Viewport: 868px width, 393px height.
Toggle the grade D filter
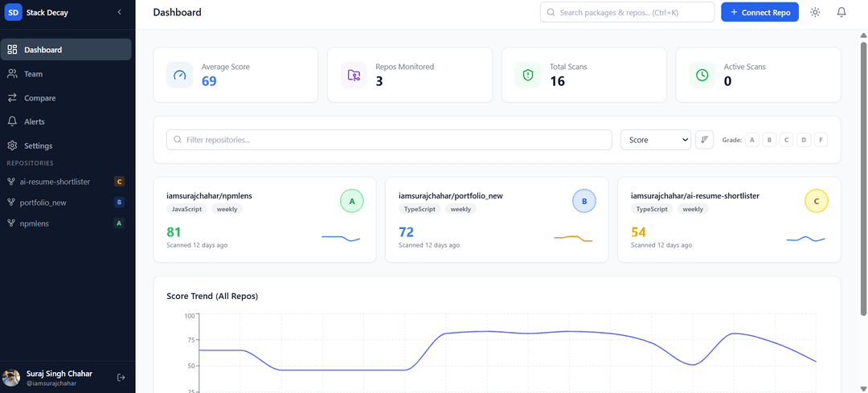click(803, 140)
